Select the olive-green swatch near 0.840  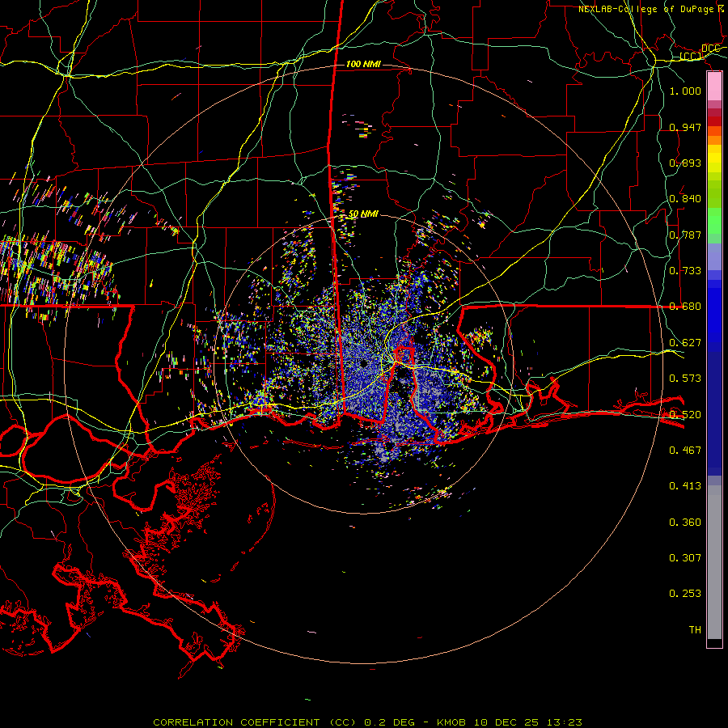click(714, 194)
